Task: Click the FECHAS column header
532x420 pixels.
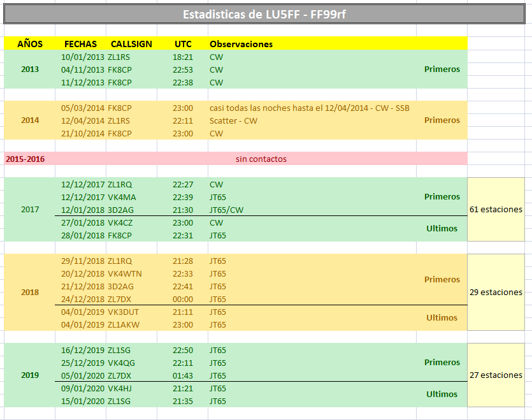Action: click(x=80, y=44)
